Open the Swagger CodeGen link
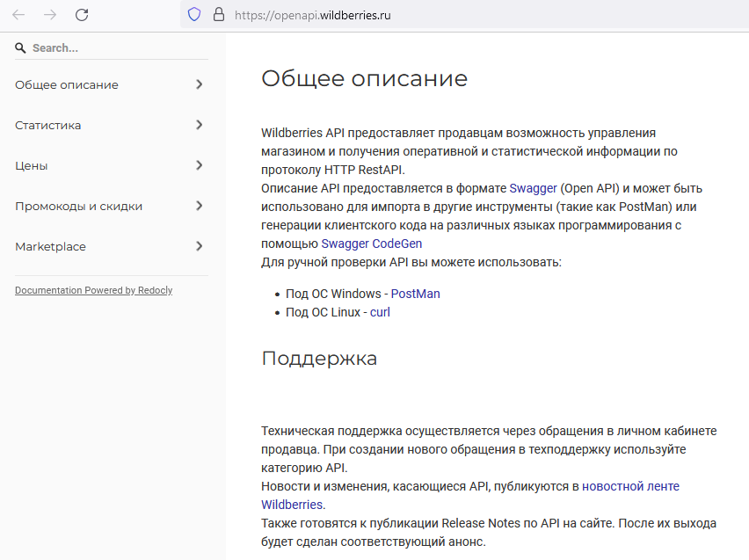The image size is (749, 560). 372,244
